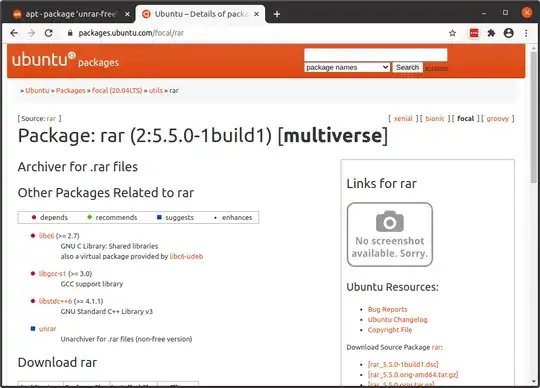Click the 'focal' current release label
The width and height of the screenshot is (540, 388).
pos(466,119)
